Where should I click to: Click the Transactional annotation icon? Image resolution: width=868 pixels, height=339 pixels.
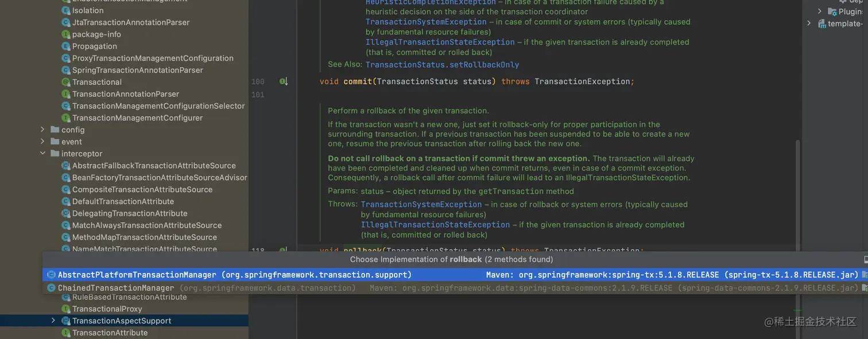pyautogui.click(x=66, y=82)
